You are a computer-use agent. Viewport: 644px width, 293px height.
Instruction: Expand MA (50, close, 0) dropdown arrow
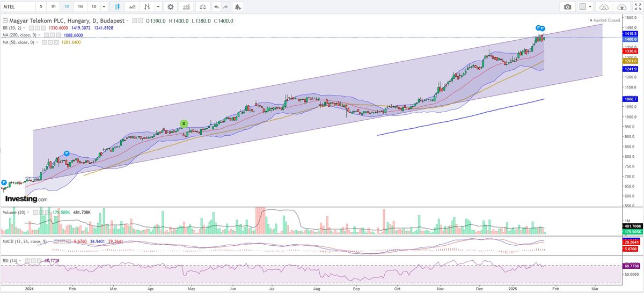pyautogui.click(x=37, y=42)
